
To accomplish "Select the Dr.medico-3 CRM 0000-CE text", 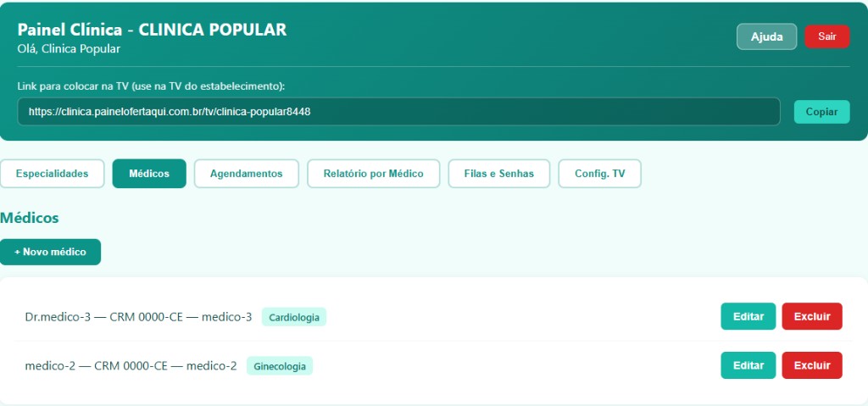I will (x=138, y=317).
